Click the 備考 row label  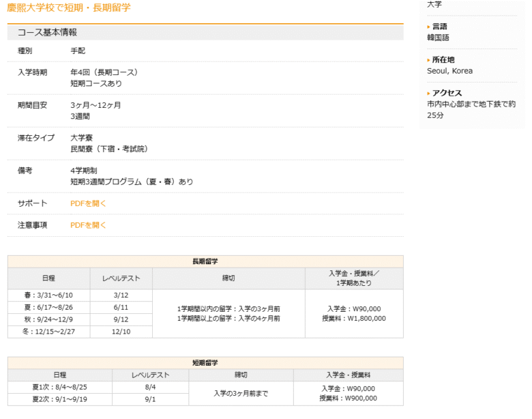[25, 171]
